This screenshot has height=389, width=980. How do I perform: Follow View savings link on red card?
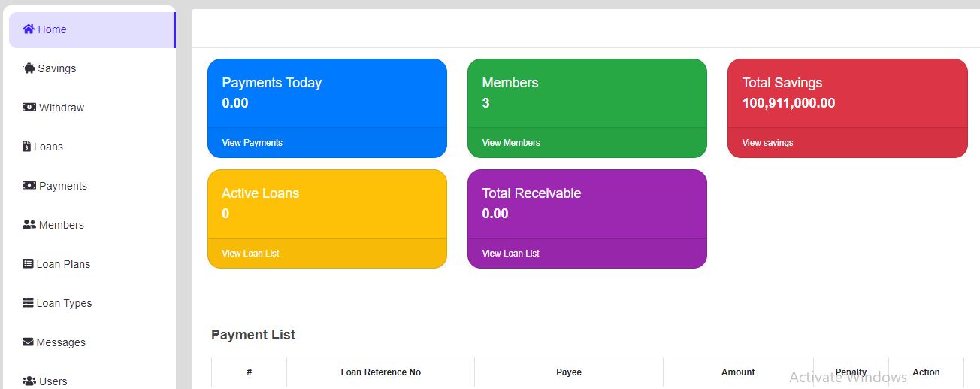point(767,143)
